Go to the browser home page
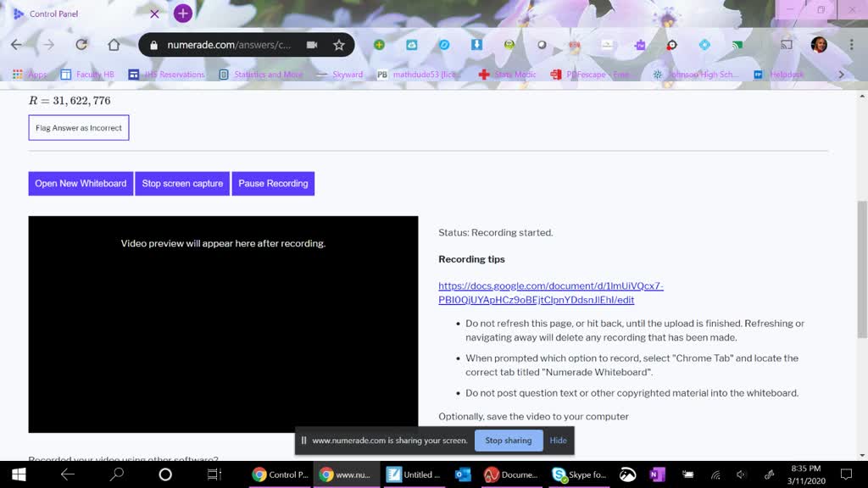 click(114, 45)
